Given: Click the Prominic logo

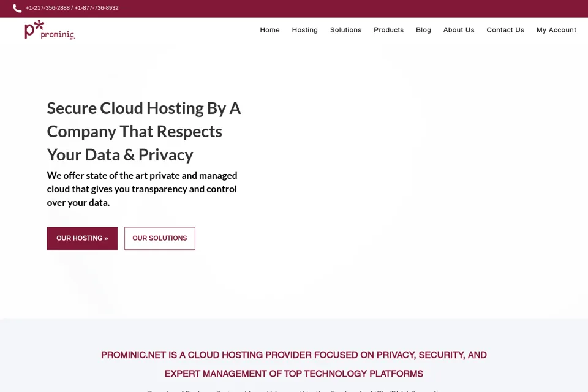Looking at the screenshot, I should pyautogui.click(x=50, y=29).
